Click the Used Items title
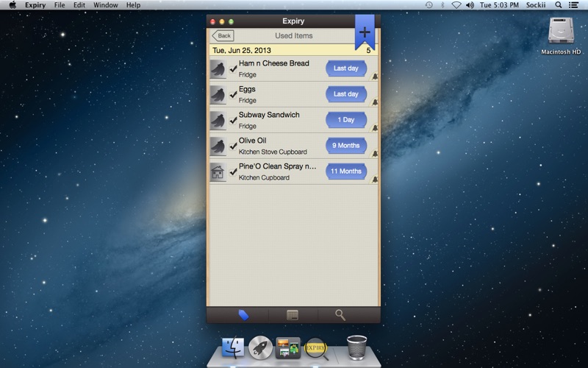 tap(293, 35)
